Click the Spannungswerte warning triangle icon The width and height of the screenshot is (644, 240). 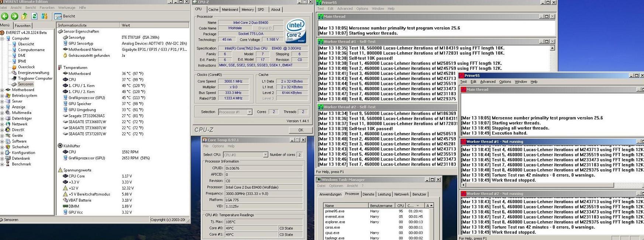pos(60,170)
